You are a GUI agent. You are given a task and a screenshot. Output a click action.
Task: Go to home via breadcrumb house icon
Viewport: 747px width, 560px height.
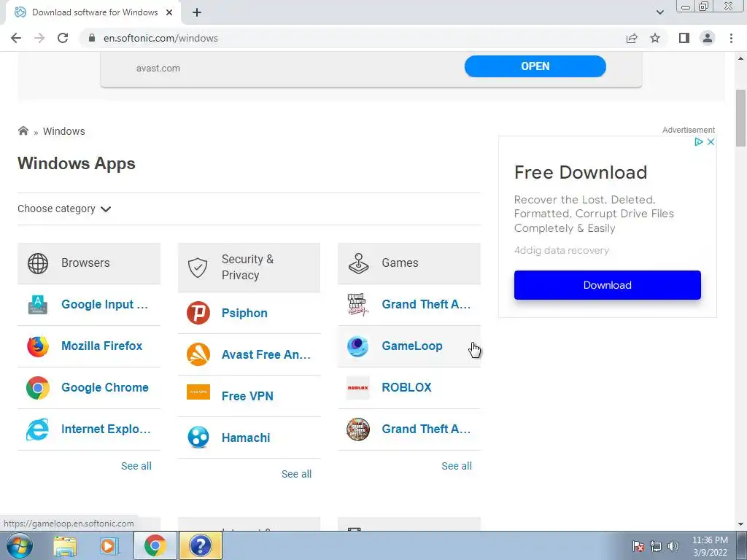23,131
